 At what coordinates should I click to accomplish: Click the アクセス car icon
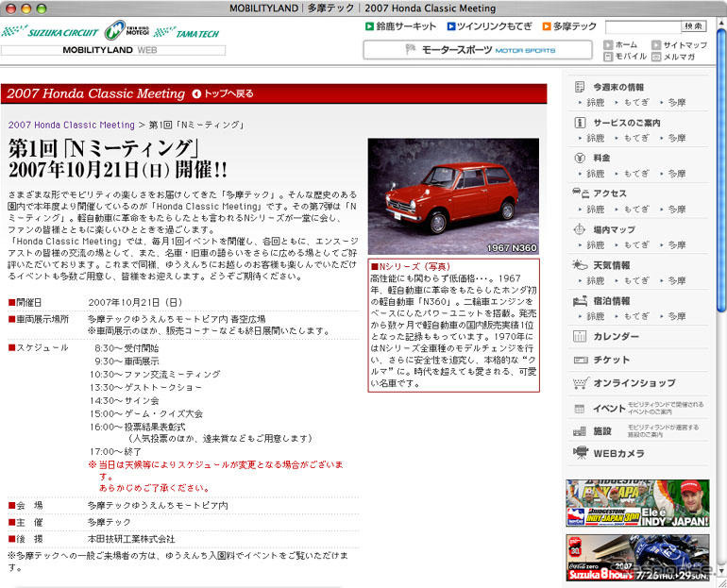pyautogui.click(x=580, y=193)
